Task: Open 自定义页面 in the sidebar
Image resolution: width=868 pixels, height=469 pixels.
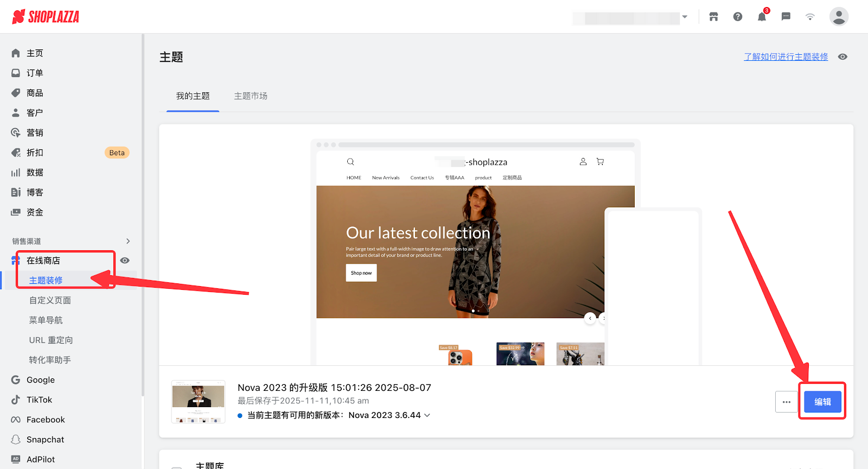Action: click(50, 300)
